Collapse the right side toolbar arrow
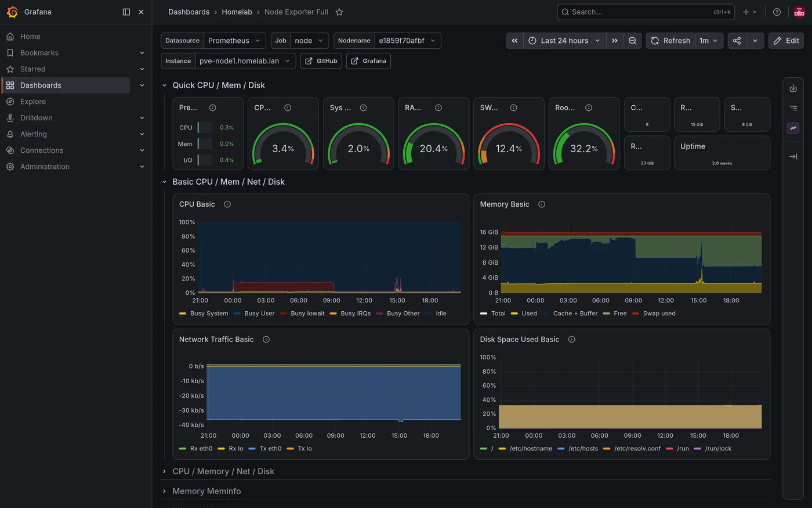The image size is (812, 508). (x=793, y=156)
